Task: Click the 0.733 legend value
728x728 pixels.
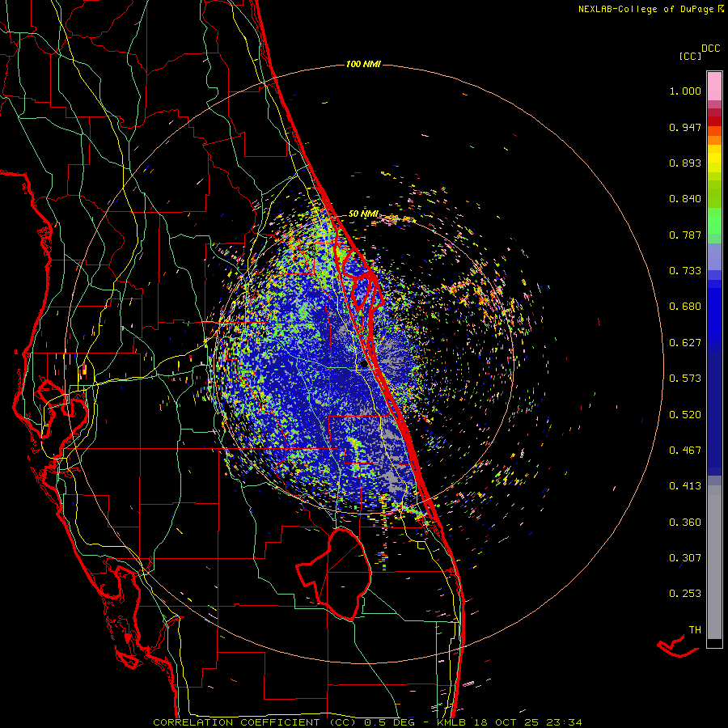Action: (685, 271)
